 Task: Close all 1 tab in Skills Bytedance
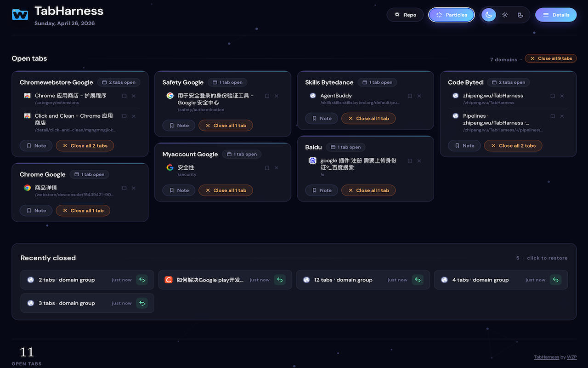(369, 119)
